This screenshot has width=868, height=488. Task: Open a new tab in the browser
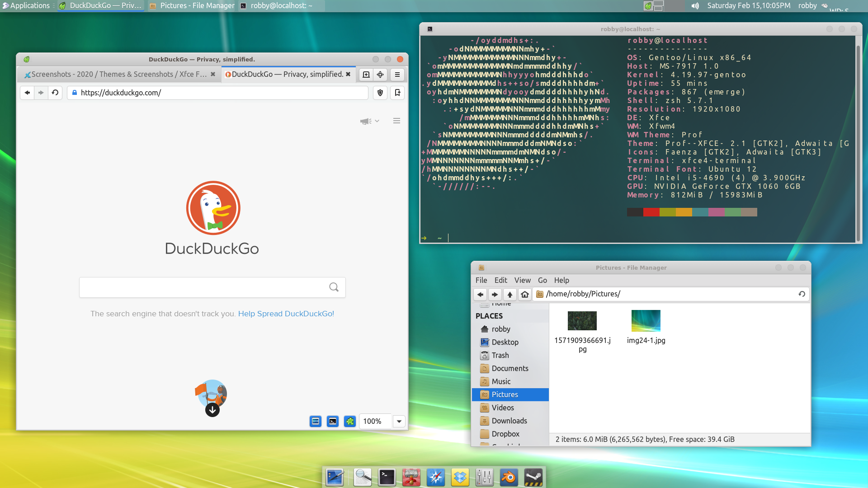pos(366,75)
